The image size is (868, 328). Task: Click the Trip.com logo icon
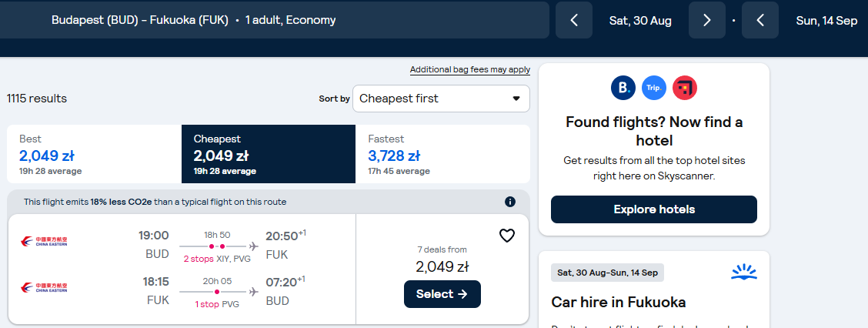(654, 88)
